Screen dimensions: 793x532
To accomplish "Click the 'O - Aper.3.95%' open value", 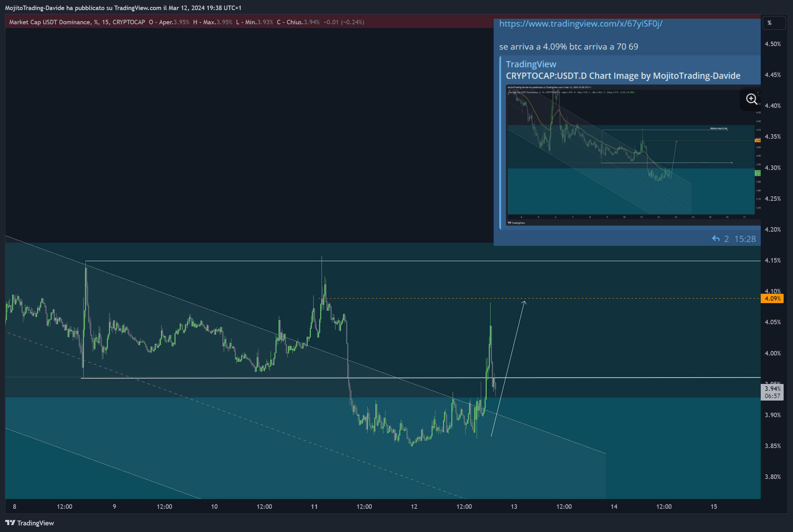I will click(x=169, y=22).
